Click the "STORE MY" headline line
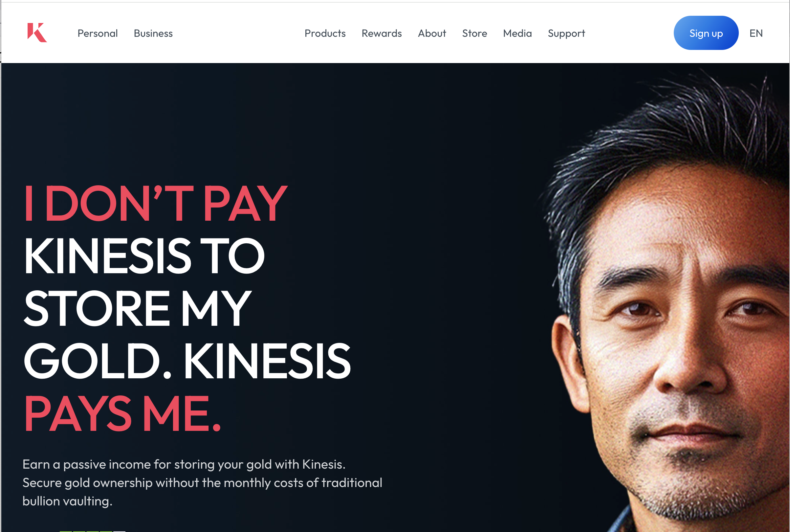This screenshot has width=790, height=532. [x=138, y=308]
